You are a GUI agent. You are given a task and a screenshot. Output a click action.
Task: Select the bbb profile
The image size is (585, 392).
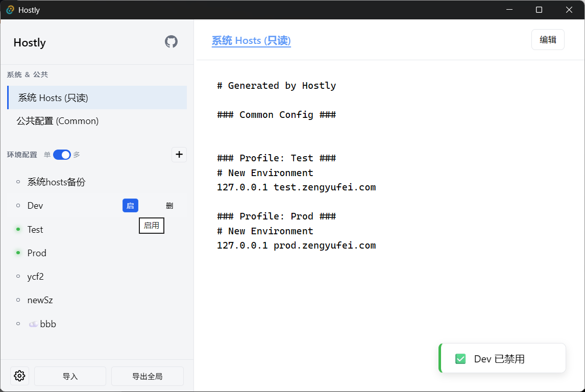pyautogui.click(x=97, y=324)
